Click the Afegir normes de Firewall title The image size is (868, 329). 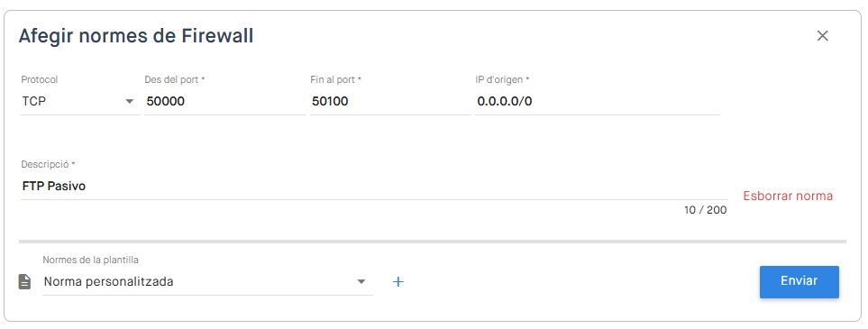pos(136,36)
